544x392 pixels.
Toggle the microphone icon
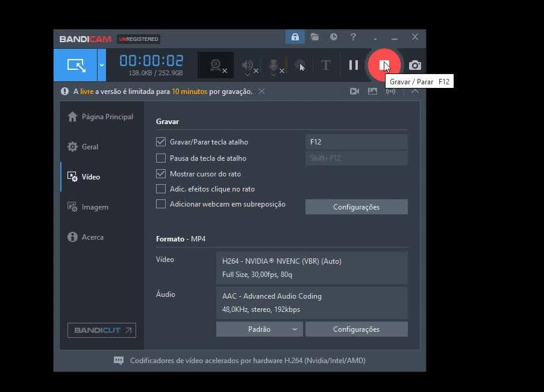point(274,65)
